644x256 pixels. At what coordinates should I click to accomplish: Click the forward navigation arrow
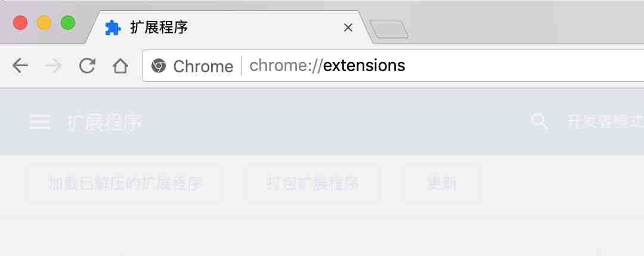point(54,65)
